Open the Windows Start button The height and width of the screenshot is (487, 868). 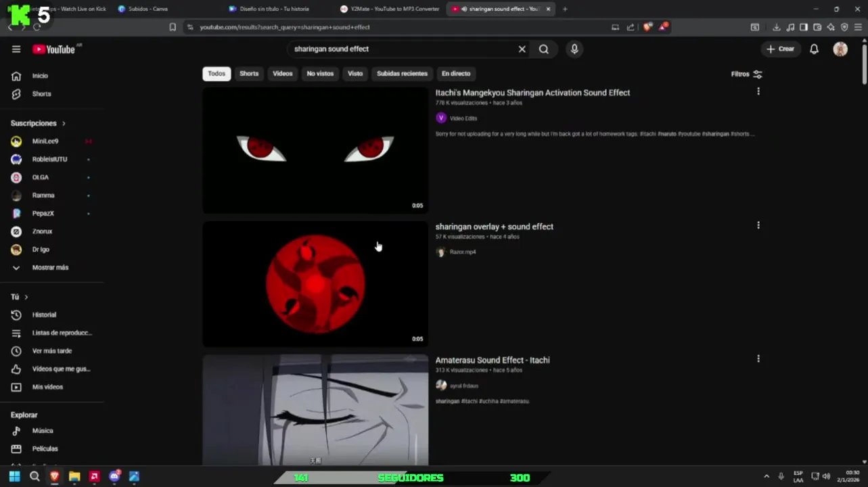(x=14, y=477)
